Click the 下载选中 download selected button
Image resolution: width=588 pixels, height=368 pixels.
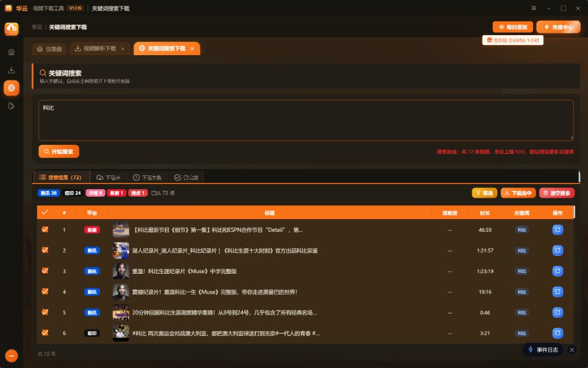[519, 193]
